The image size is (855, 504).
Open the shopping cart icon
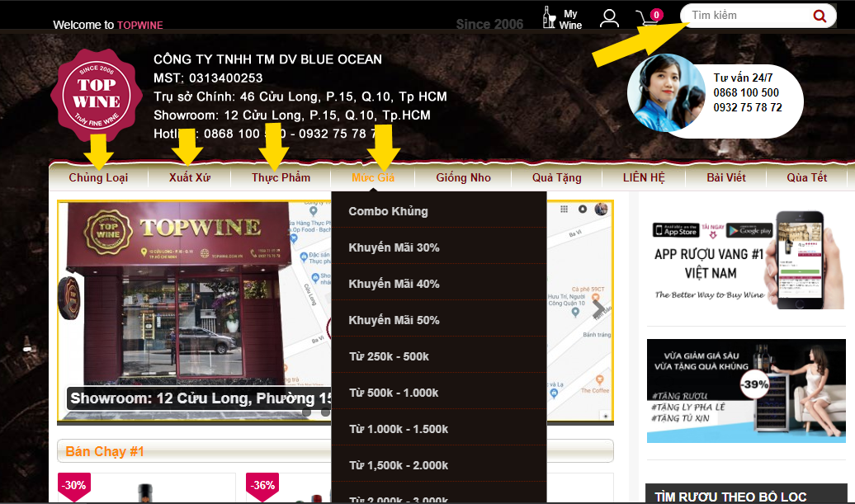point(649,16)
